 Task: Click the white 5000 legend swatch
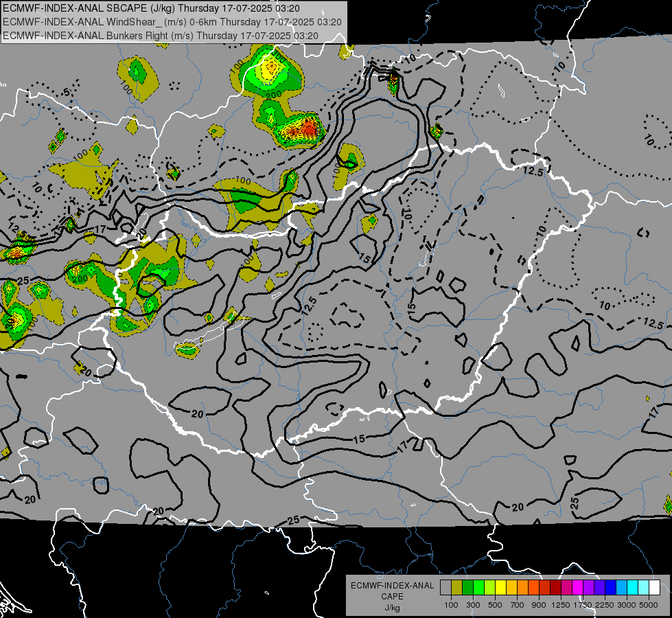tap(654, 588)
